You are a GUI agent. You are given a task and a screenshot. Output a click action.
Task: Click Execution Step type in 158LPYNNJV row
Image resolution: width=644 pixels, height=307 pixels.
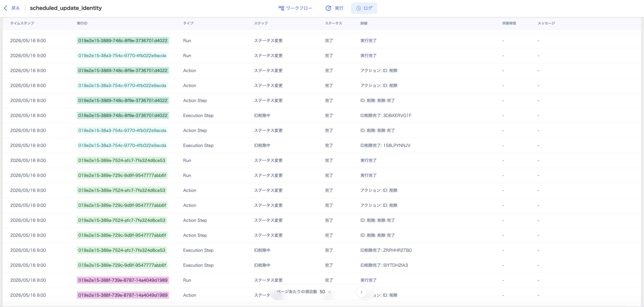click(198, 145)
